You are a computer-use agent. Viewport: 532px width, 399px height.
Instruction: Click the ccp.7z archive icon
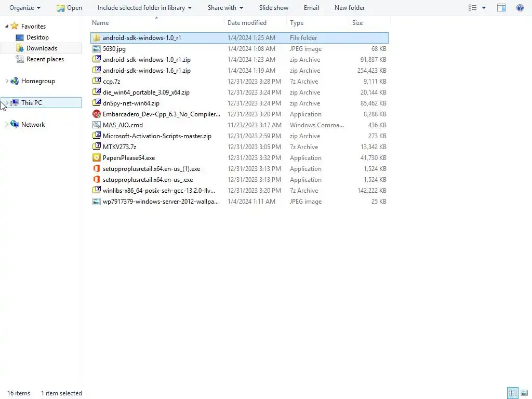96,81
